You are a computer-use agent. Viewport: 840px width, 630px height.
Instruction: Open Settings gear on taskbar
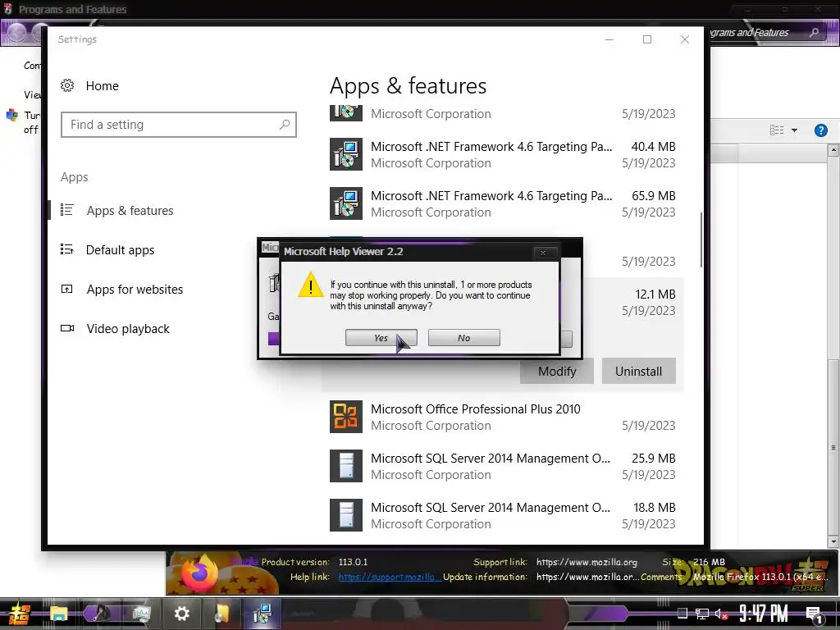tap(181, 614)
